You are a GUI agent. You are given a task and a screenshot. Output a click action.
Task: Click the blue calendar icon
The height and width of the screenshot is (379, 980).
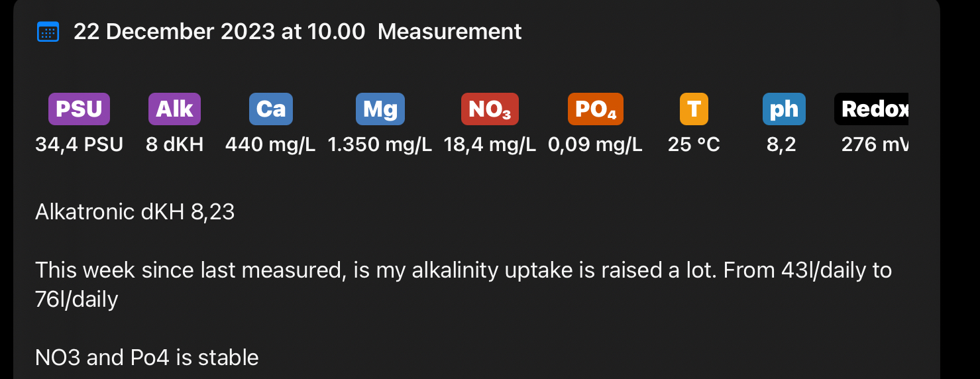coord(48,32)
